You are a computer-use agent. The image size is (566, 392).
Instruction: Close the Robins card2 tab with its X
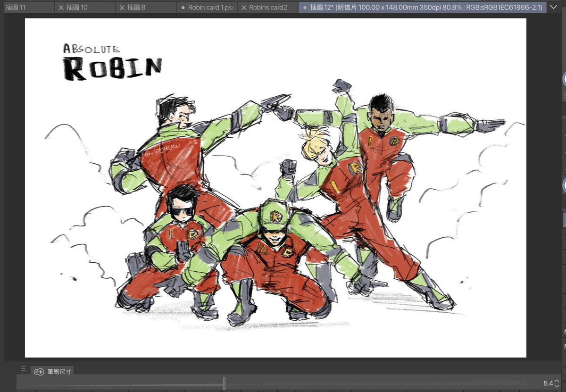(x=244, y=8)
